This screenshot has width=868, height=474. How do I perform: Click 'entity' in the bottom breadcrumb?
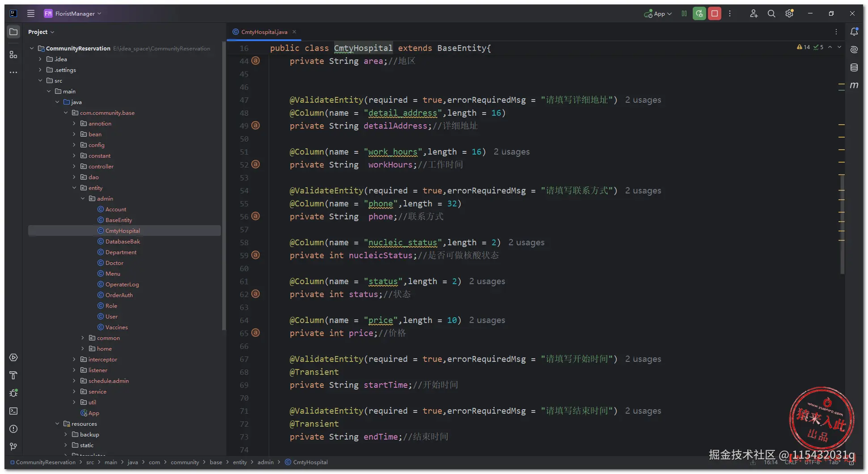(x=240, y=462)
